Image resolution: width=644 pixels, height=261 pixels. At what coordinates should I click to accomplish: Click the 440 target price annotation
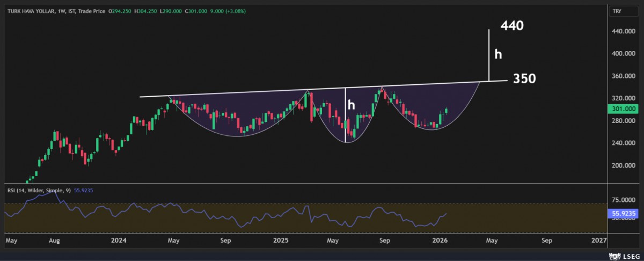[512, 25]
